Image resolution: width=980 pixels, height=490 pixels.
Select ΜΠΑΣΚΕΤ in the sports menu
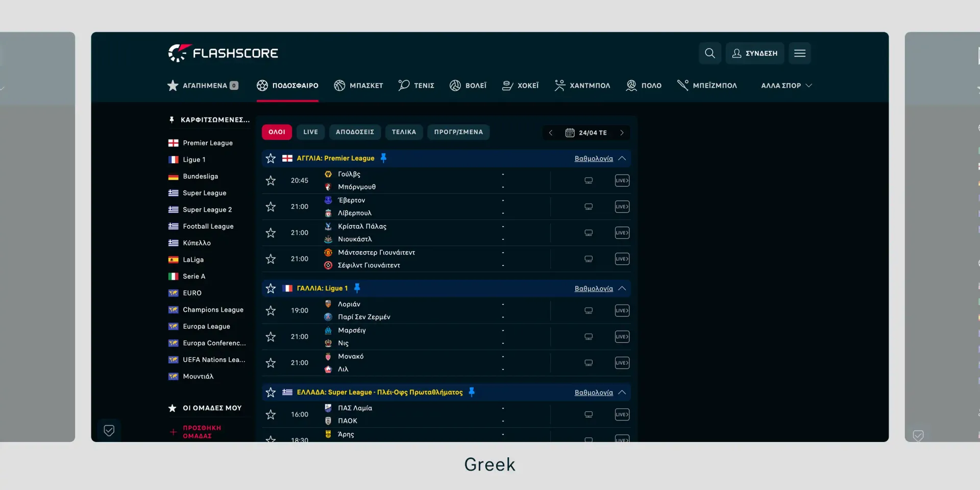pyautogui.click(x=359, y=86)
